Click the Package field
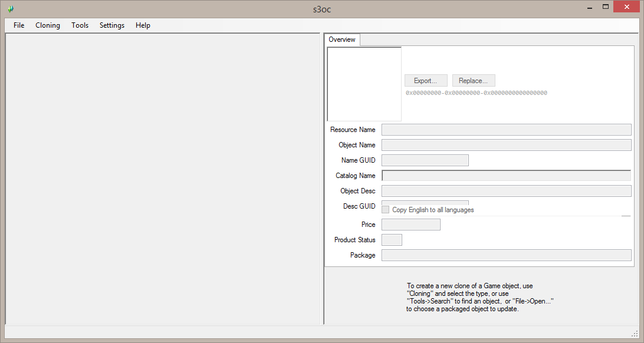Image resolution: width=644 pixels, height=343 pixels. point(507,255)
